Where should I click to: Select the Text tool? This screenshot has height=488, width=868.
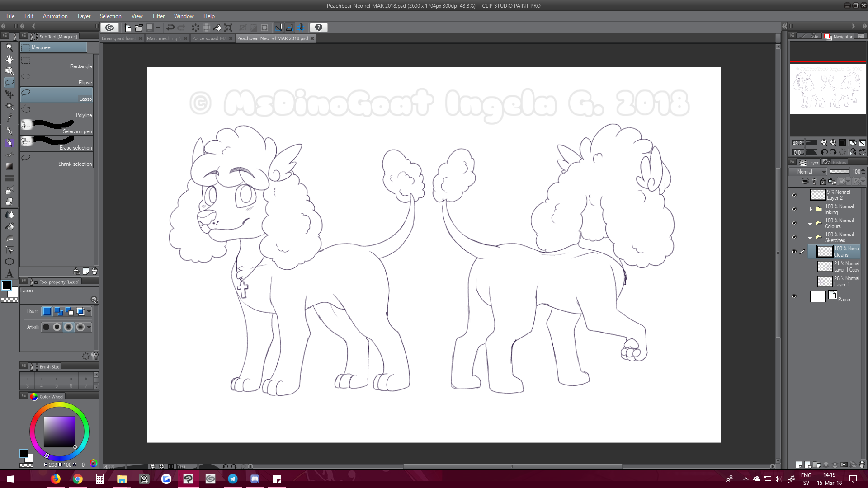tap(9, 274)
